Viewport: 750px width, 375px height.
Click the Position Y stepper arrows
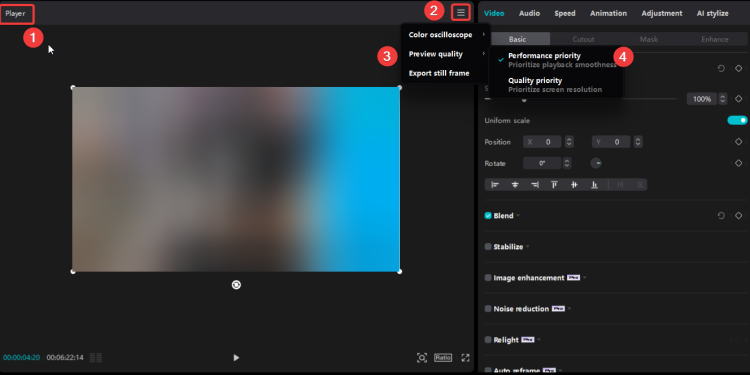pyautogui.click(x=638, y=142)
